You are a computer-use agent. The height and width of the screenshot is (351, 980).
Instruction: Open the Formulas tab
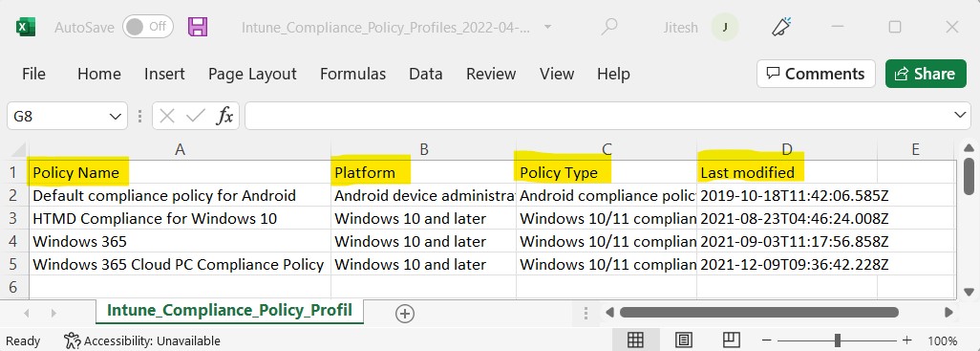pyautogui.click(x=353, y=74)
